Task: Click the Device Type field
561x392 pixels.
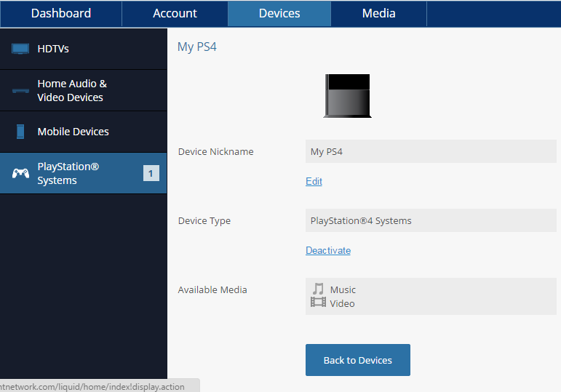Action: 431,220
